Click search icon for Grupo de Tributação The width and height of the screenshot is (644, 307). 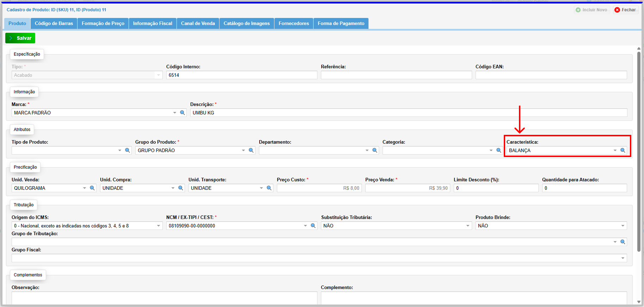[x=623, y=242]
